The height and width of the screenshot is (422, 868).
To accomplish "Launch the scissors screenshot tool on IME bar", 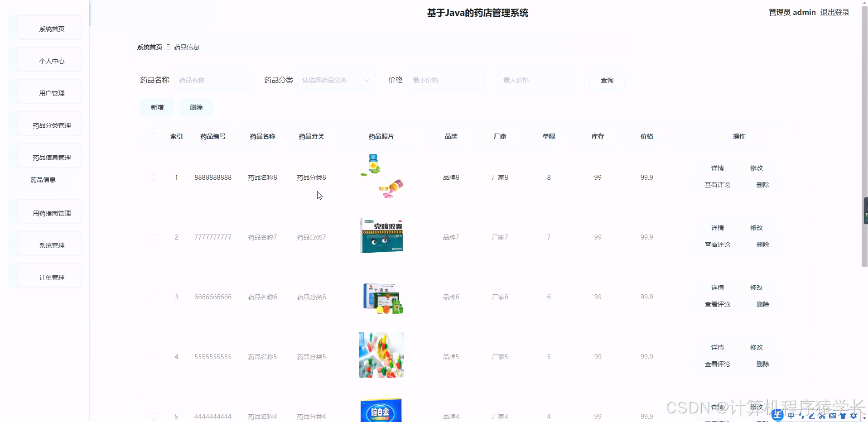I will [822, 415].
